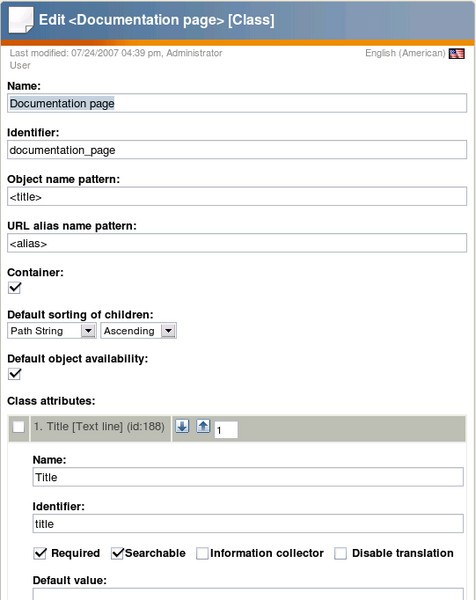Click the class document icon in header
Viewport: 476px width, 600px height.
coord(21,20)
